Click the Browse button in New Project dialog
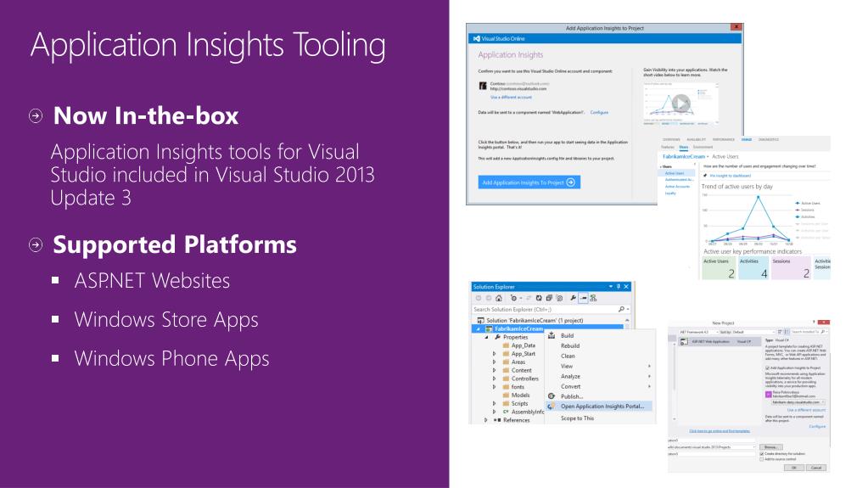The height and width of the screenshot is (488, 868). (771, 447)
